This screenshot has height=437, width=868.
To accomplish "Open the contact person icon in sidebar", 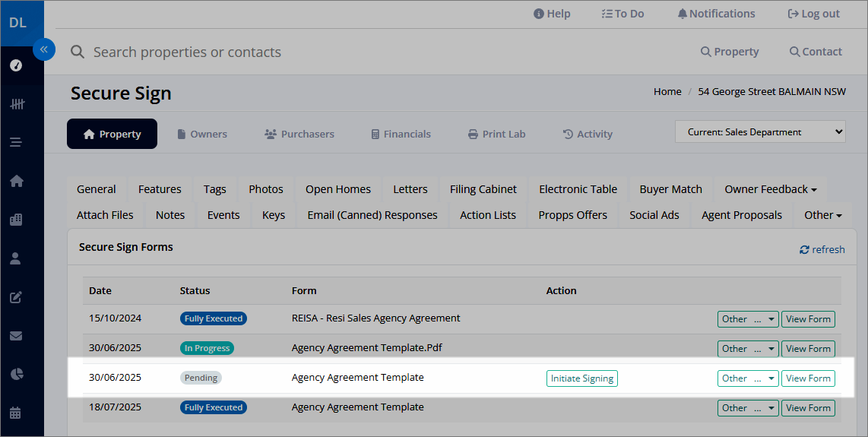I will [16, 258].
